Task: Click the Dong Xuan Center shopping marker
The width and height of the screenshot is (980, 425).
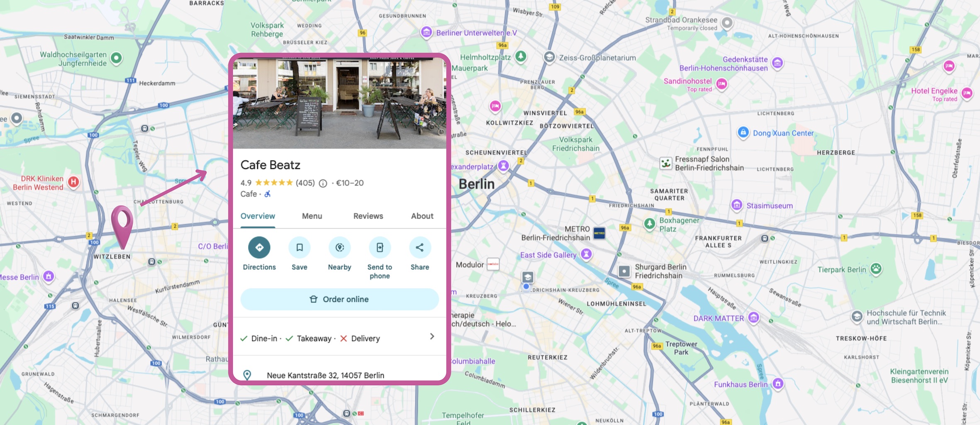Action: [743, 133]
